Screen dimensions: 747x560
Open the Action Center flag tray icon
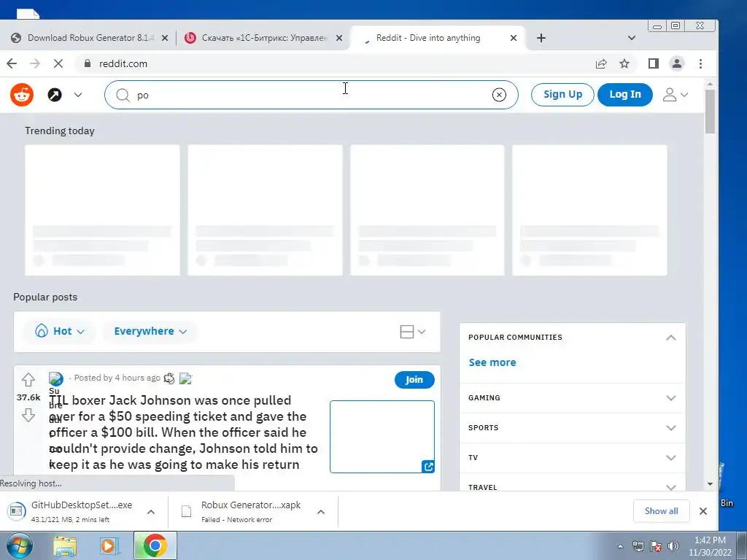click(656, 546)
